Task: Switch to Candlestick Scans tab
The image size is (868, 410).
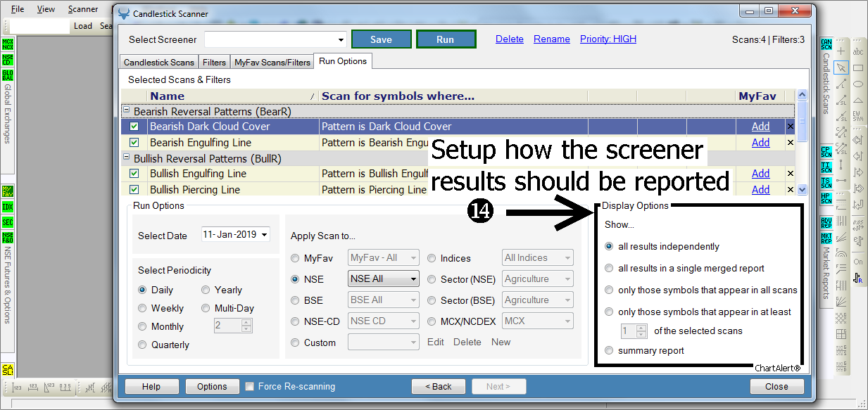Action: (159, 62)
